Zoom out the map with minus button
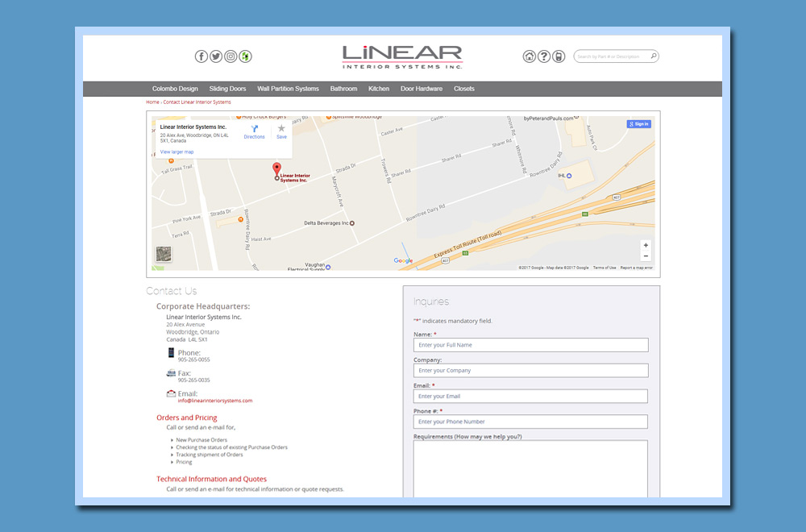The width and height of the screenshot is (806, 532). pos(646,256)
